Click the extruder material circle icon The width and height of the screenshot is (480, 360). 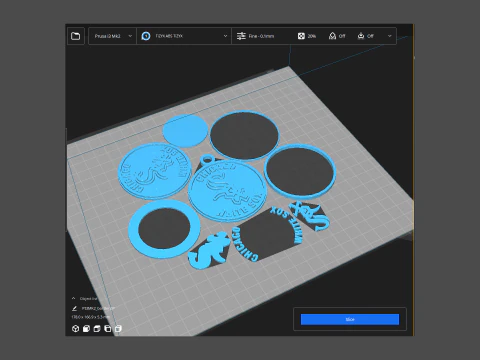(146, 36)
